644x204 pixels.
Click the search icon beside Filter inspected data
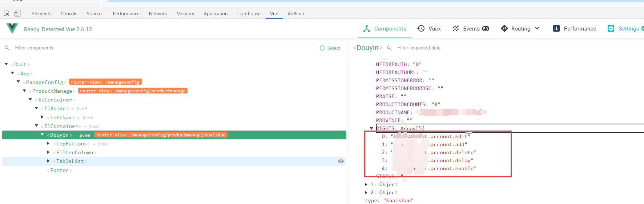point(389,48)
